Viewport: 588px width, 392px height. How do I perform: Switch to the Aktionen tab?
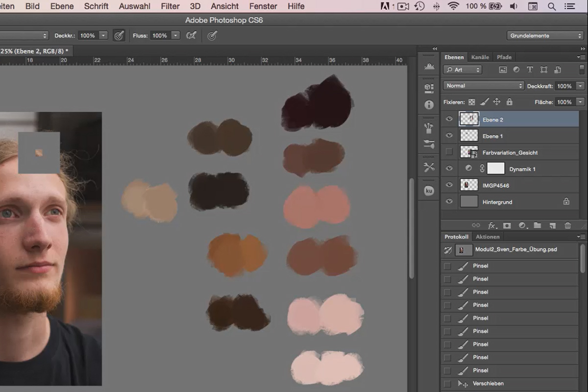(488, 237)
